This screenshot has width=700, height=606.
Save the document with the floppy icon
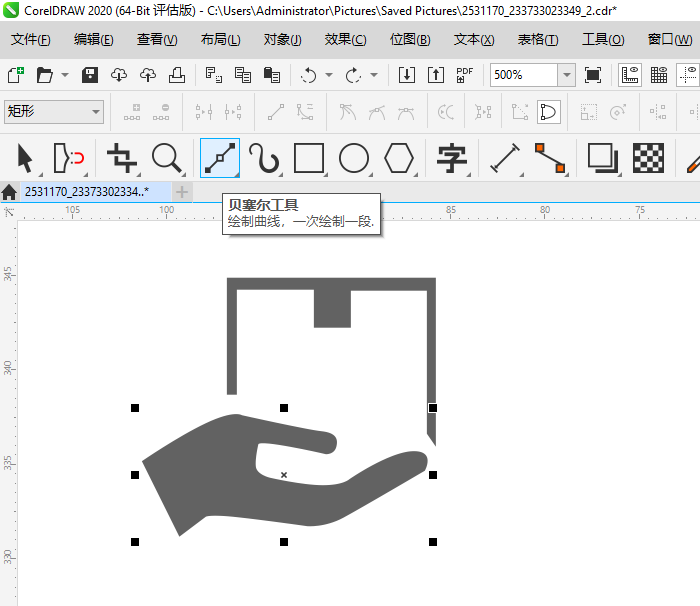(x=90, y=75)
